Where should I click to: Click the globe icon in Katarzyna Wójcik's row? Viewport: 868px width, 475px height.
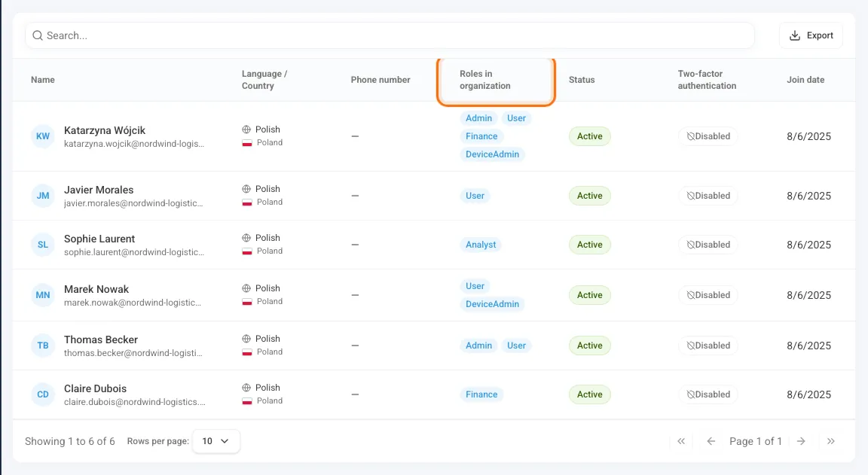pyautogui.click(x=246, y=129)
